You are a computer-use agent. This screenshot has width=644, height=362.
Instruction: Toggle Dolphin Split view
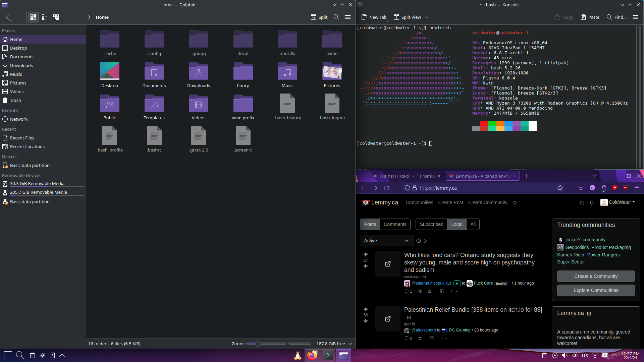click(x=319, y=17)
